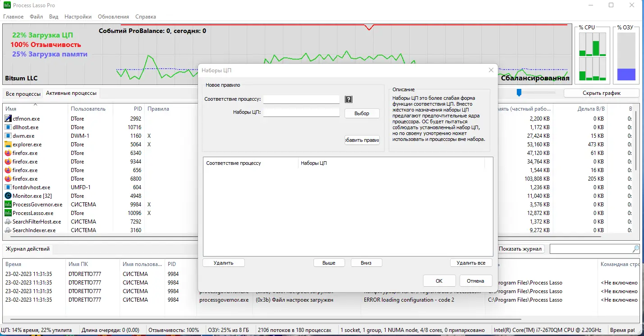Click the question mark help icon in dialog
This screenshot has height=336, width=644.
click(348, 99)
